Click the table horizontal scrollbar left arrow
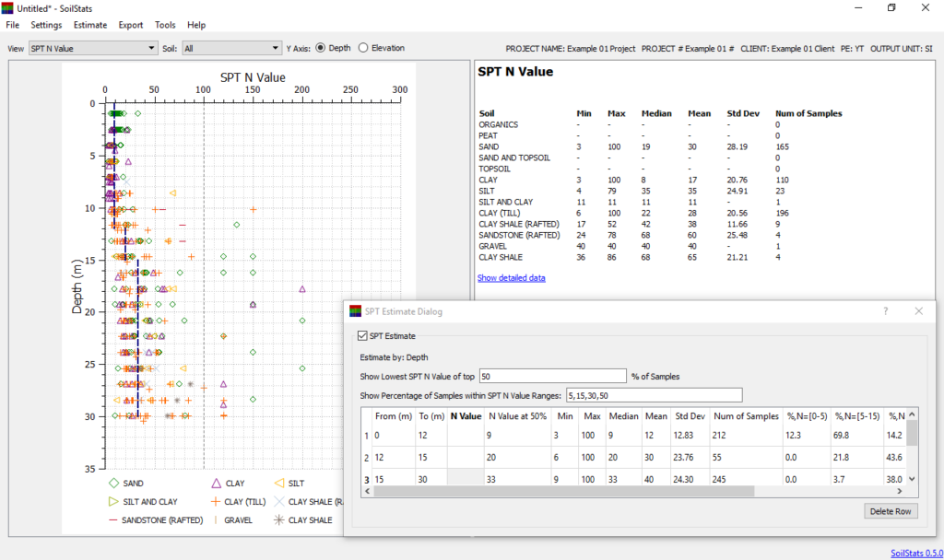Image resolution: width=944 pixels, height=560 pixels. coord(367,491)
